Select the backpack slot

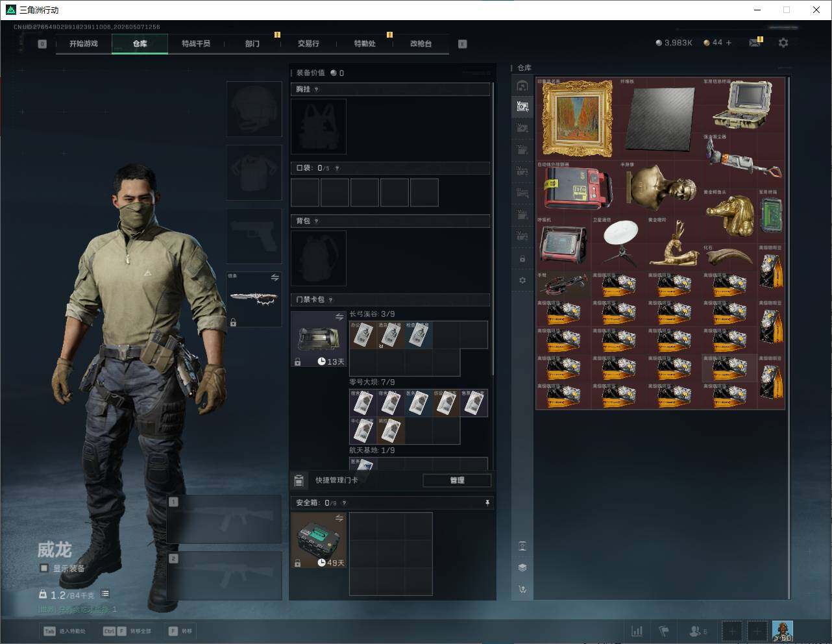pyautogui.click(x=319, y=258)
